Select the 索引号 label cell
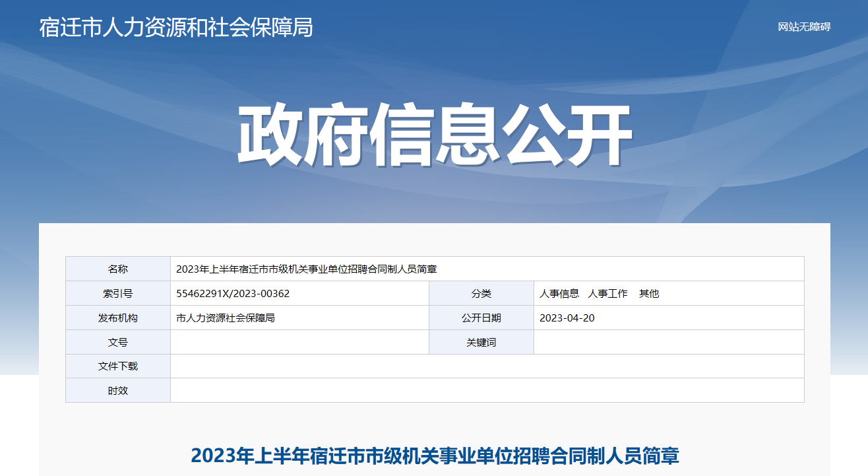Screen dimensions: 868x476 click(118, 293)
